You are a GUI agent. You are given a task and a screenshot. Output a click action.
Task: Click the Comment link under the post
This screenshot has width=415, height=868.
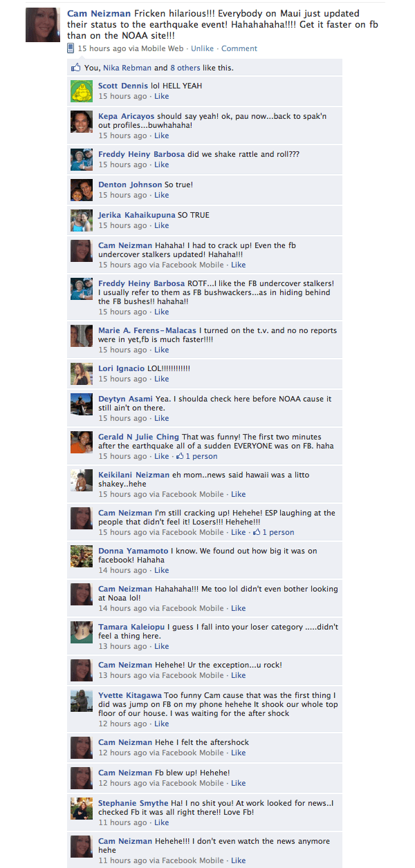[x=239, y=48]
